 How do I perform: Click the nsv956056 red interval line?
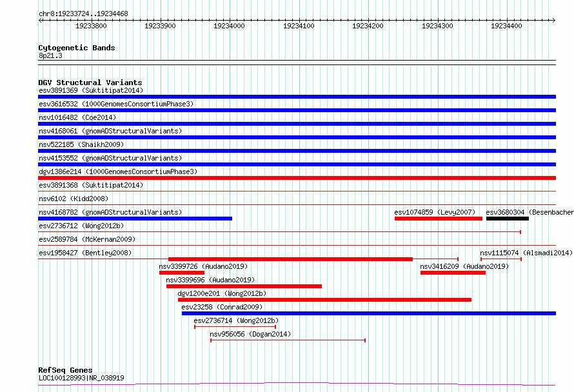pos(288,340)
